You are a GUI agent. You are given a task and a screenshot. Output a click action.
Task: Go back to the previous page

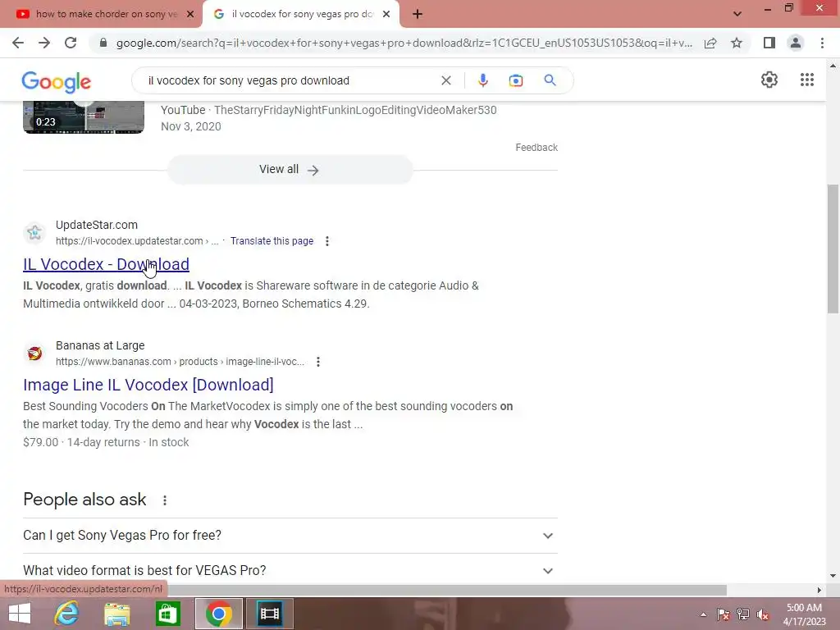(x=18, y=43)
